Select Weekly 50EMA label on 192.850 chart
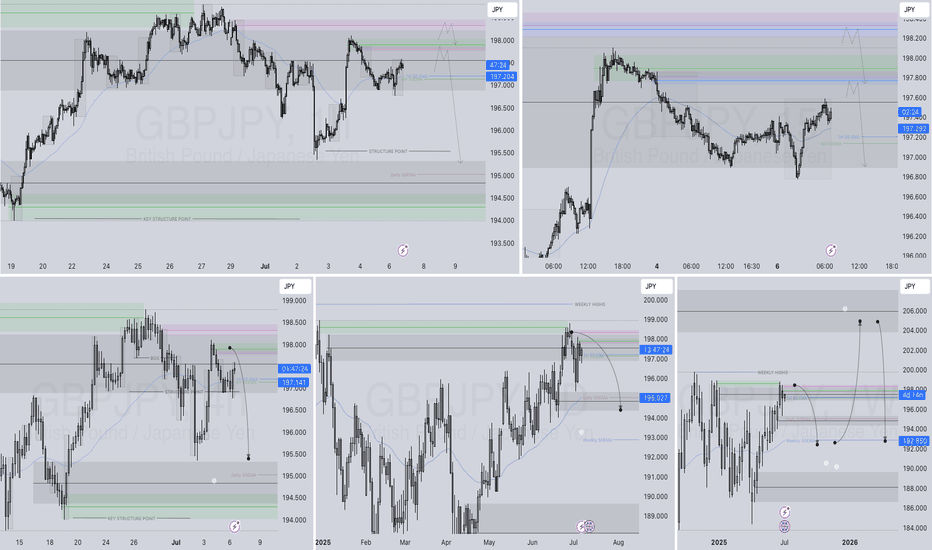This screenshot has height=550, width=932. coord(800,441)
